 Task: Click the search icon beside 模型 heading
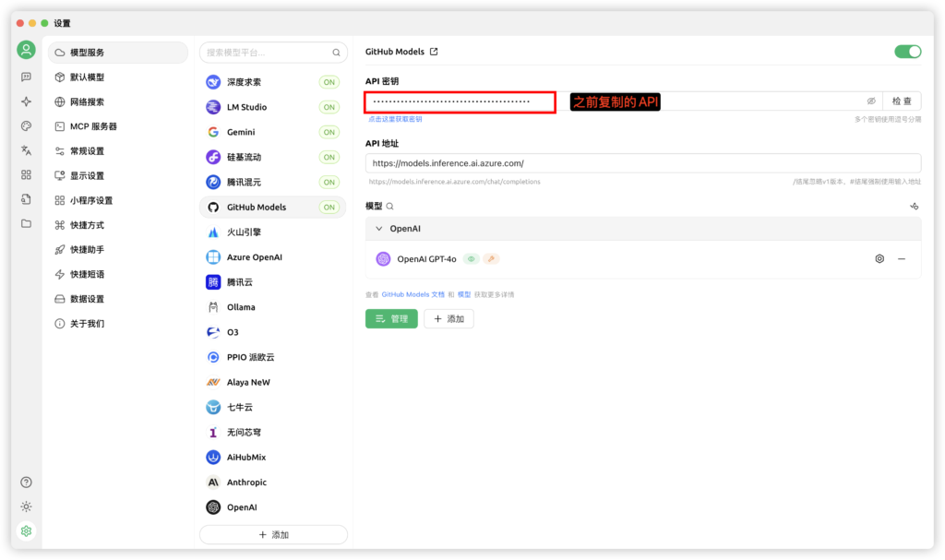[390, 206]
